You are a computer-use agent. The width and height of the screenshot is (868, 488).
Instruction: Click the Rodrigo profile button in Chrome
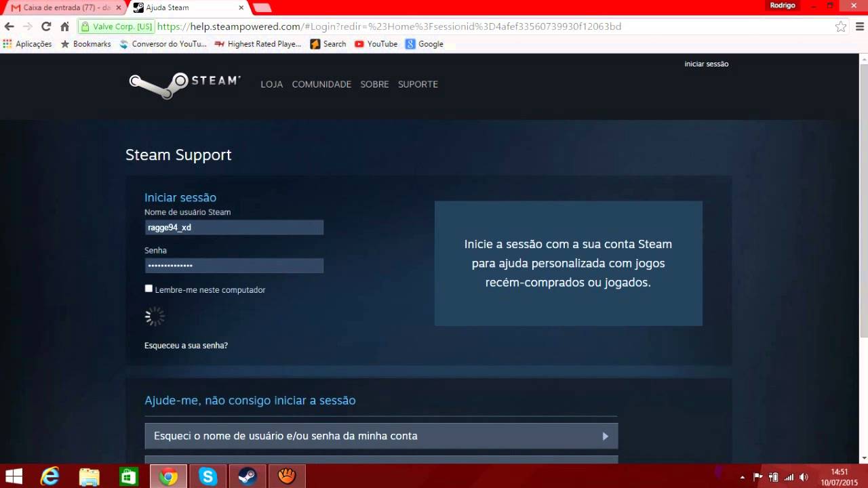point(783,5)
